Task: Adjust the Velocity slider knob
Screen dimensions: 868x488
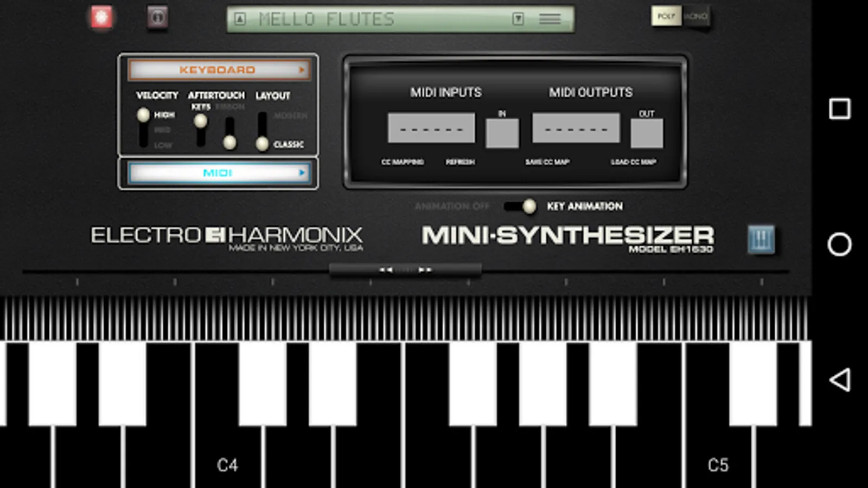Action: click(x=143, y=115)
